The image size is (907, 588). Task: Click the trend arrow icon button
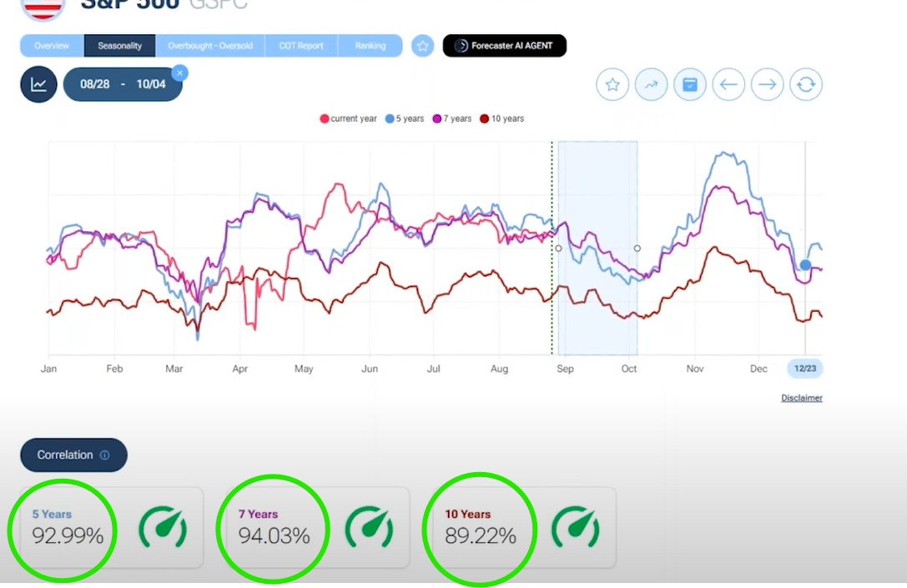tap(652, 85)
